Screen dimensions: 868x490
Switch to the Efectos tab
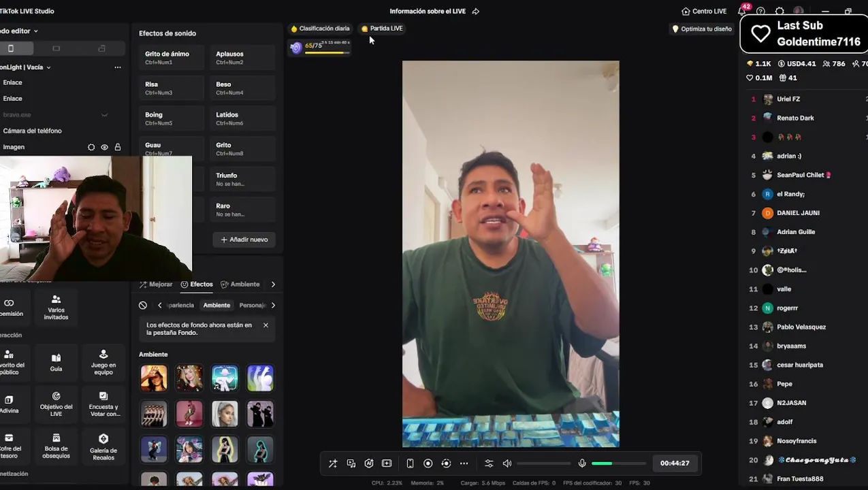click(x=197, y=284)
